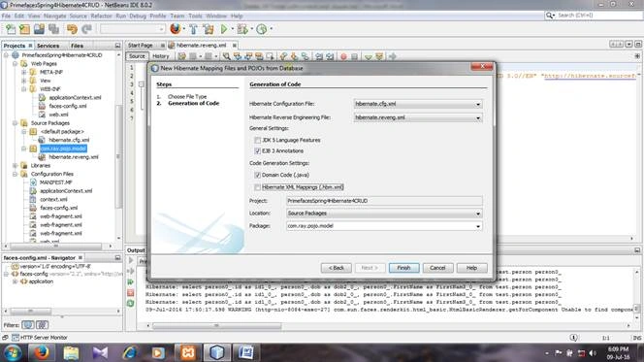Collapse the Configuration Files node
Screen dimensions: 644x362
16,175
